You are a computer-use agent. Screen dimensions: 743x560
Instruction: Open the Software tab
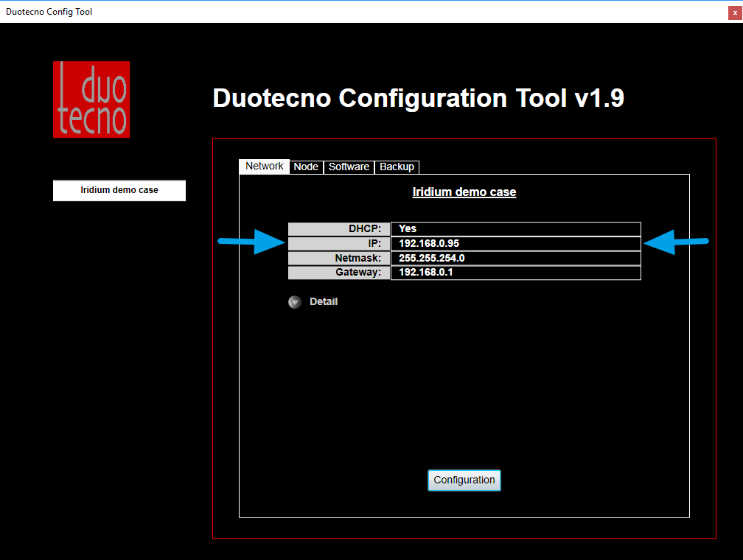349,167
